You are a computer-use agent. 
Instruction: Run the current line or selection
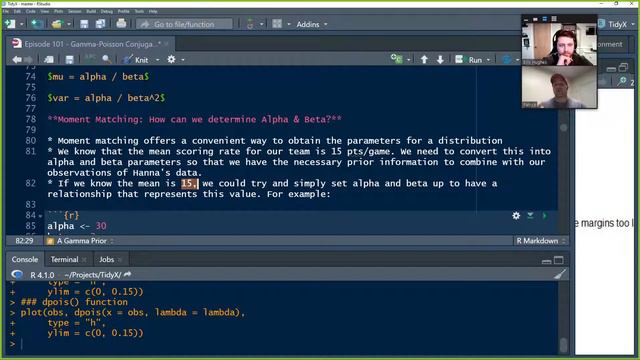469,60
